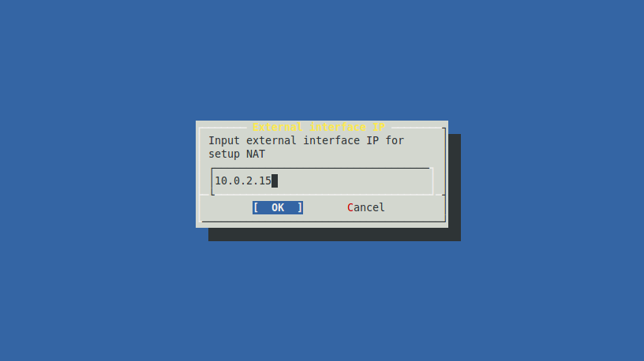644x361 pixels.
Task: Click the yellow External interface IP title
Action: click(x=319, y=127)
